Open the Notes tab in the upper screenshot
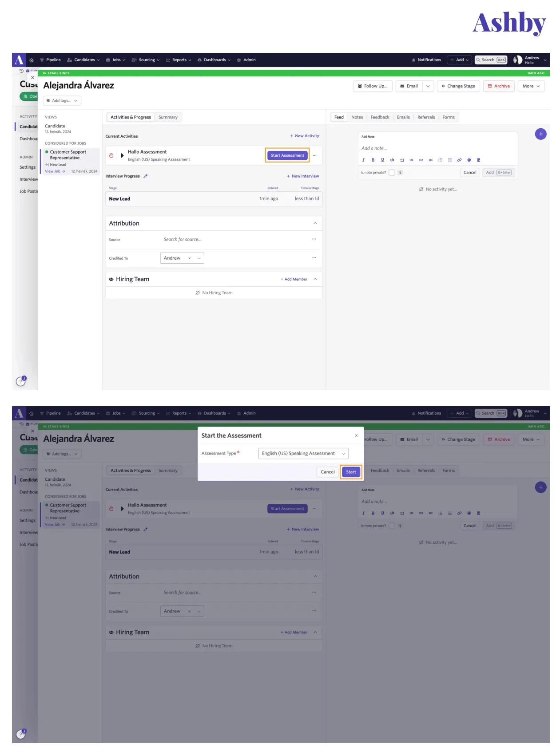 pos(357,118)
